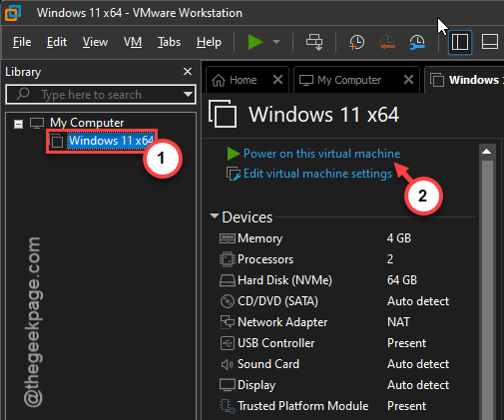
Task: Click the Display monitor icon
Action: [228, 385]
